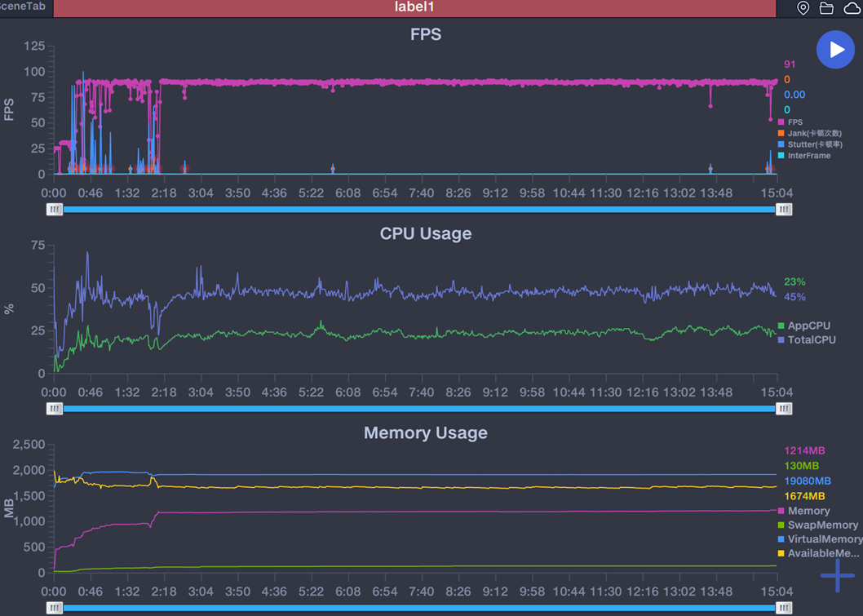This screenshot has width=863, height=616.
Task: Click CPU Usage right range handle
Action: click(784, 409)
